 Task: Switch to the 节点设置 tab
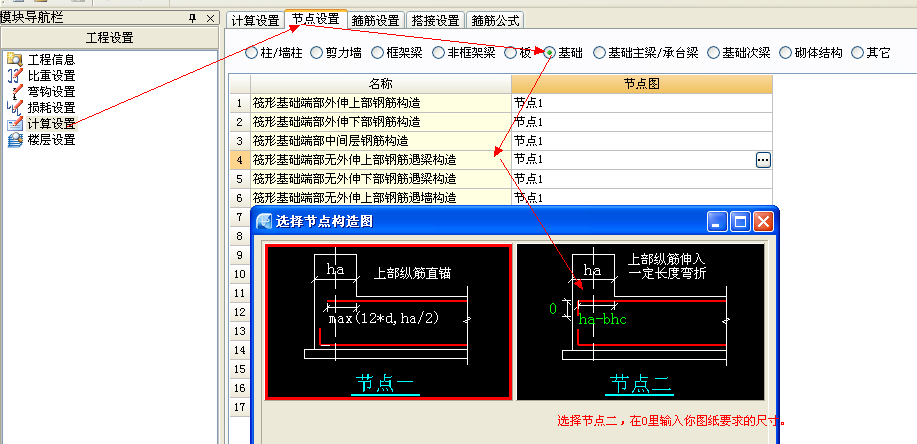tap(316, 19)
